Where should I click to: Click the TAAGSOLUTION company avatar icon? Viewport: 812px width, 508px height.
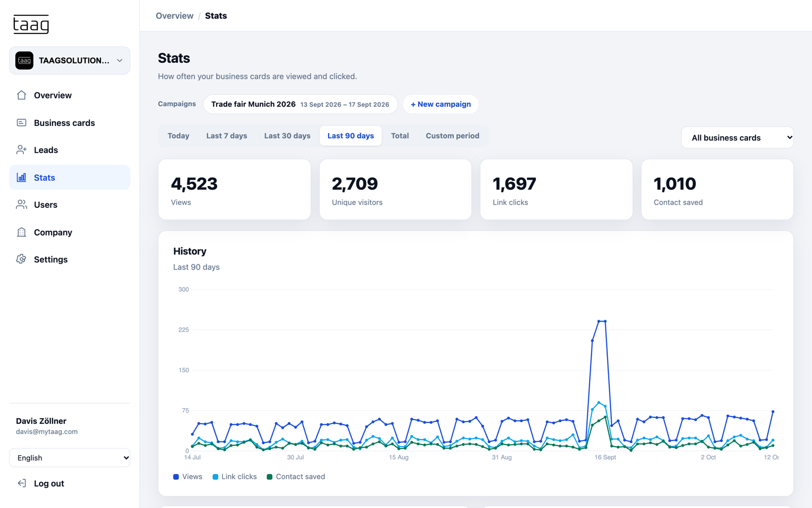(x=24, y=60)
